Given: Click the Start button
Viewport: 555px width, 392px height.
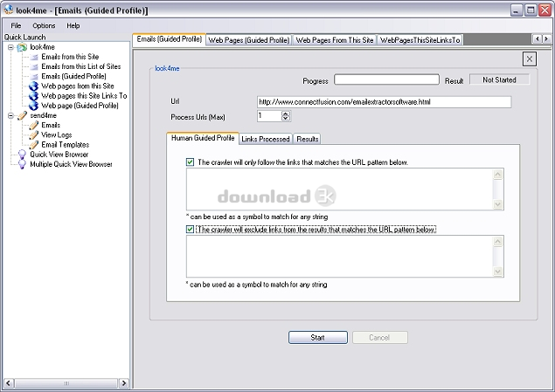Looking at the screenshot, I should coord(318,338).
